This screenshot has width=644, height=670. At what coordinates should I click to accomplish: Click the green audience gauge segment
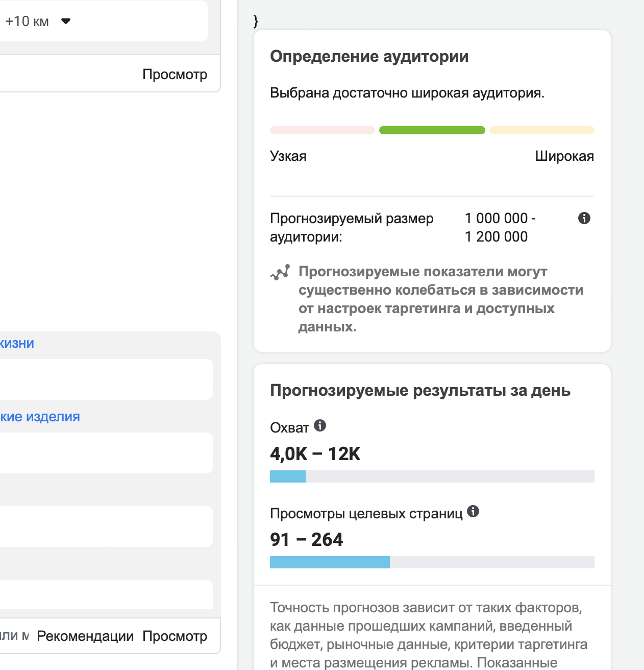(x=432, y=130)
